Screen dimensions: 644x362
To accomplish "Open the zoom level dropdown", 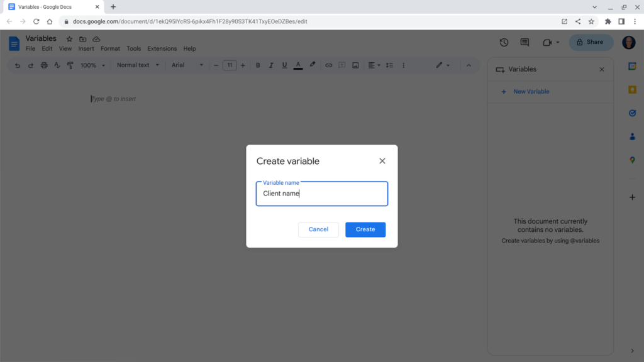I will pyautogui.click(x=91, y=65).
